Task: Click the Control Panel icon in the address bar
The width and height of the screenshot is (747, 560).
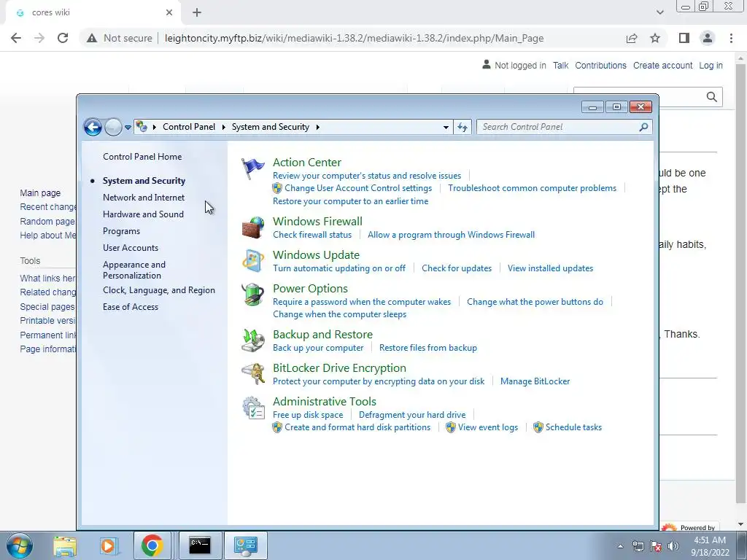Action: point(142,127)
